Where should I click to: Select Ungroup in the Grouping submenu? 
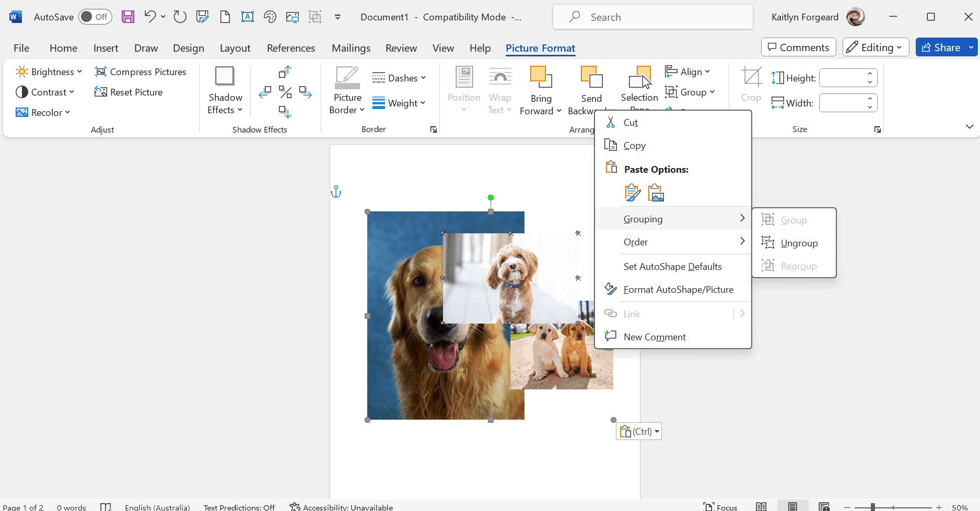click(794, 243)
